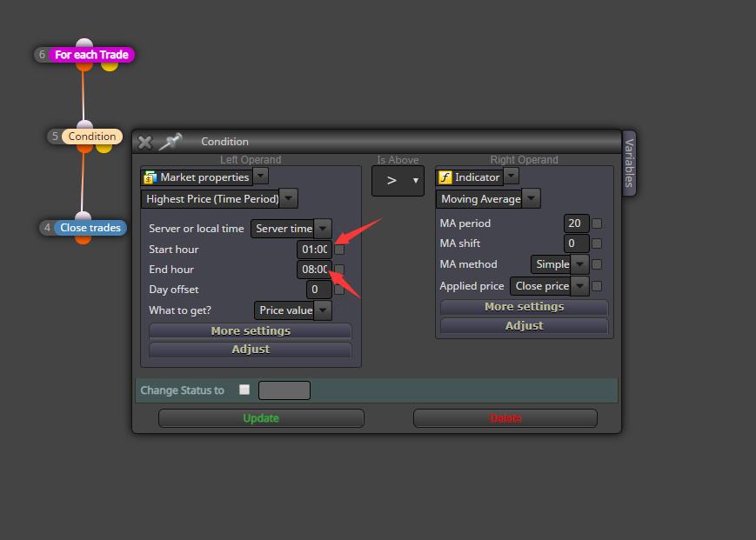Screen dimensions: 756x540
Task: Click the block number 4 badge
Action: click(x=47, y=228)
